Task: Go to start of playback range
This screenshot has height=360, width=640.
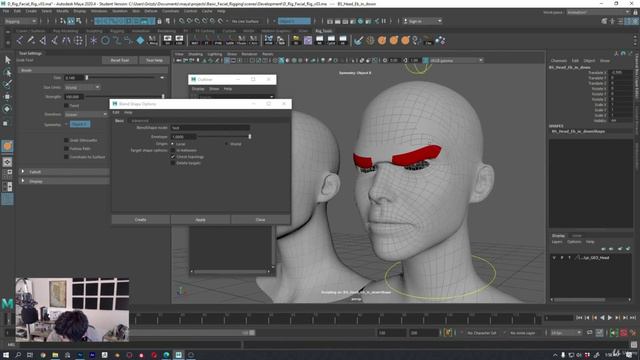Action: 579,318
